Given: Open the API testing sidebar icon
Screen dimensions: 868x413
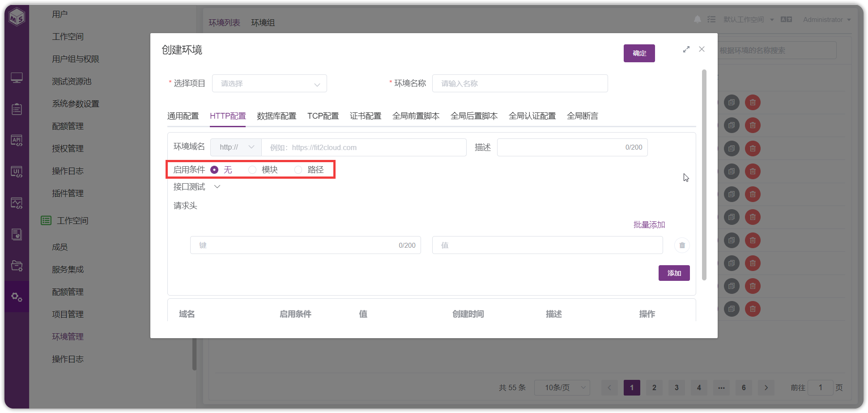Looking at the screenshot, I should [x=17, y=141].
